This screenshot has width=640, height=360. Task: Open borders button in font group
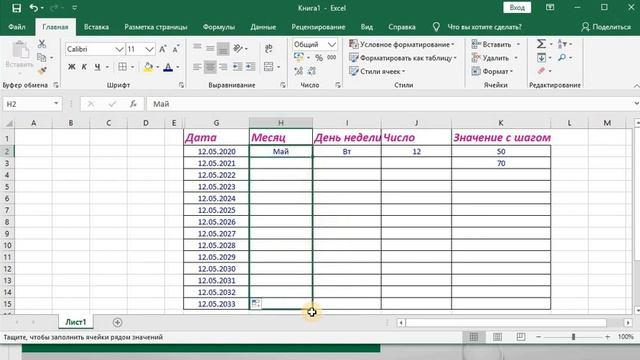(122, 67)
